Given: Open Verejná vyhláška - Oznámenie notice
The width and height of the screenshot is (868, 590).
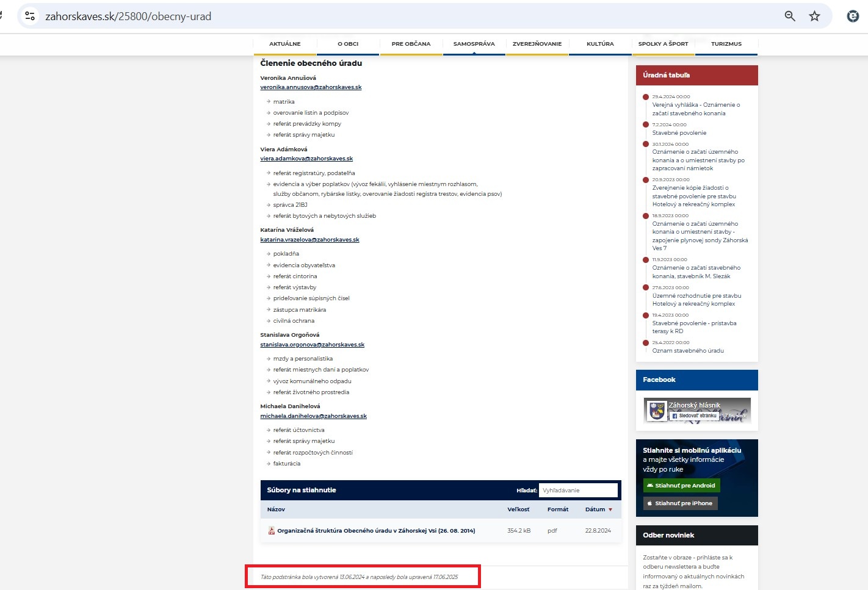Looking at the screenshot, I should click(x=696, y=109).
